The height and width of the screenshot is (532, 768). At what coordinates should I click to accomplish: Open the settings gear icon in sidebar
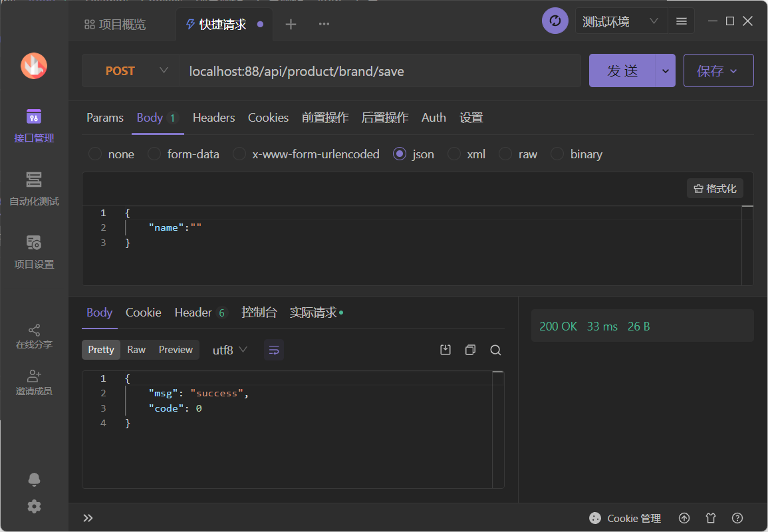pyautogui.click(x=34, y=506)
